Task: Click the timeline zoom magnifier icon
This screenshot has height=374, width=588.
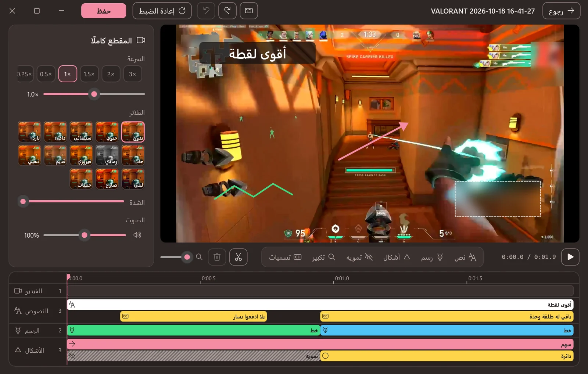Action: 199,257
